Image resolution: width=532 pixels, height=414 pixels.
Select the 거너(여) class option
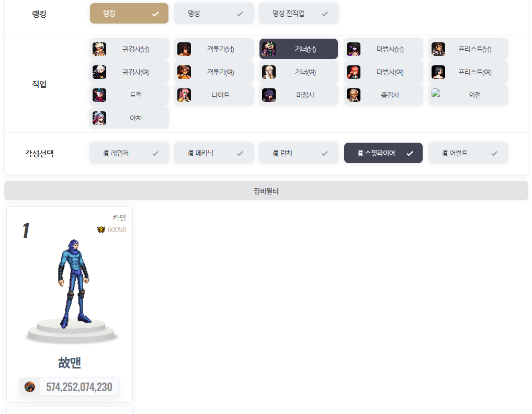pos(298,72)
